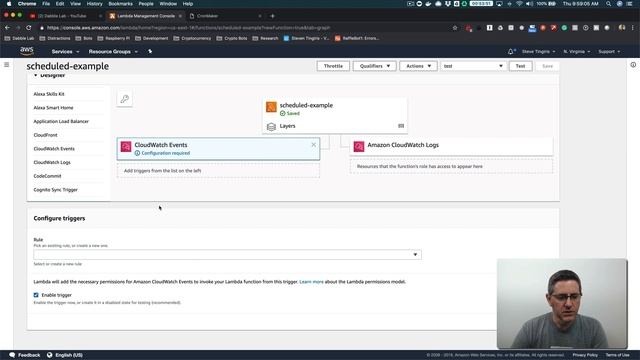Open macOS Spotlight search icon
This screenshot has width=640, height=360.
pyautogui.click(x=609, y=4)
